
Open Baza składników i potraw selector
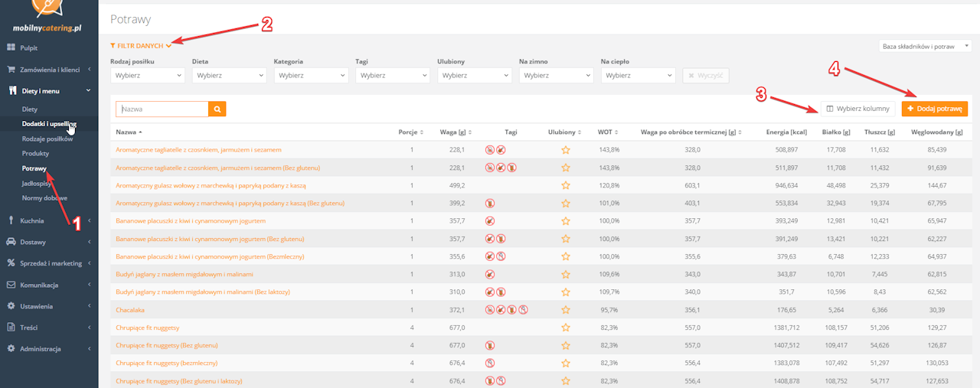[x=925, y=47]
